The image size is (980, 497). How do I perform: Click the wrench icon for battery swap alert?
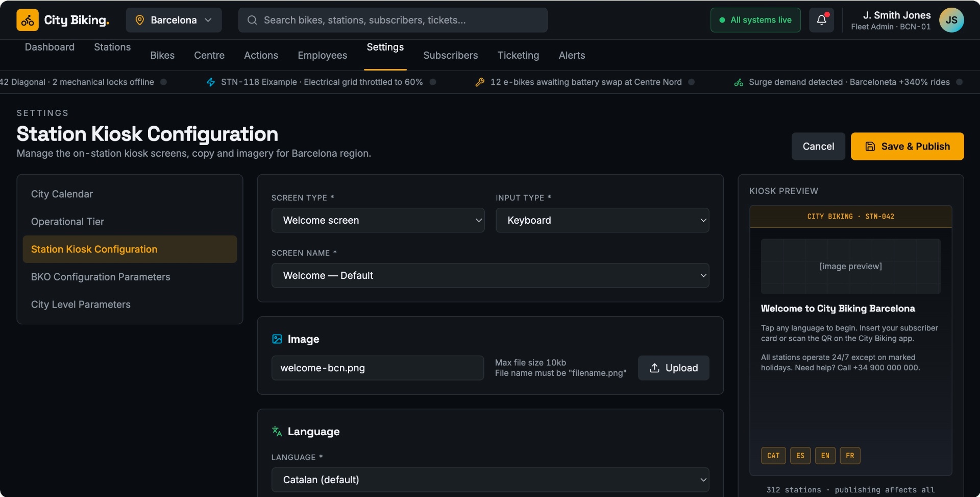(480, 82)
